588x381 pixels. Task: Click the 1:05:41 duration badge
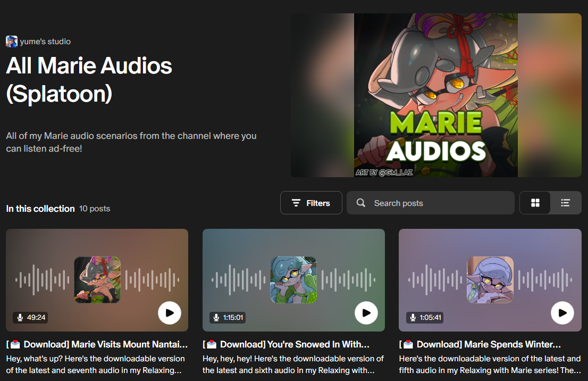coord(425,318)
